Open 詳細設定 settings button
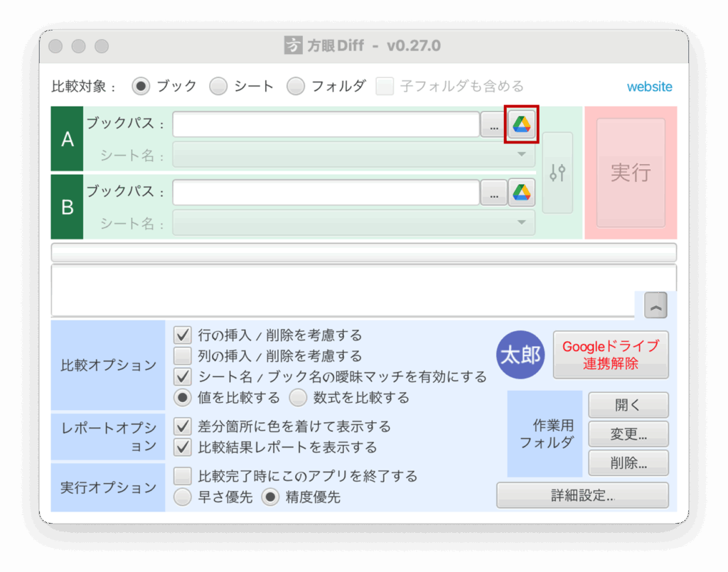Image resolution: width=728 pixels, height=572 pixels. tap(582, 495)
